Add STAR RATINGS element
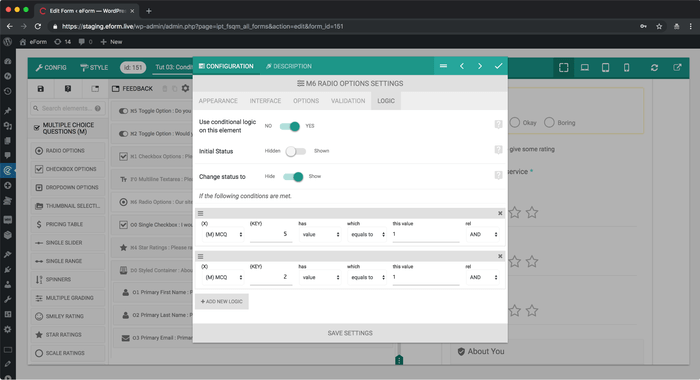This screenshot has width=700, height=380. [x=68, y=334]
